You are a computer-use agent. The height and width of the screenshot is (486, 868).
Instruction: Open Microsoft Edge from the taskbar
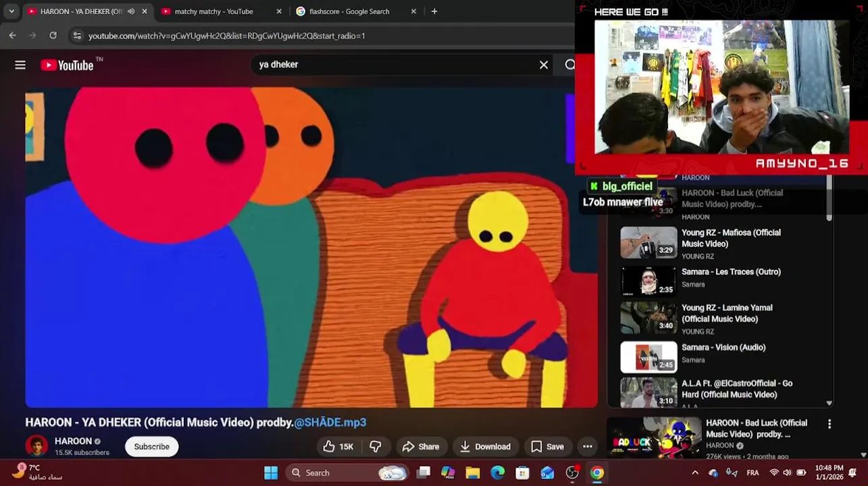497,473
